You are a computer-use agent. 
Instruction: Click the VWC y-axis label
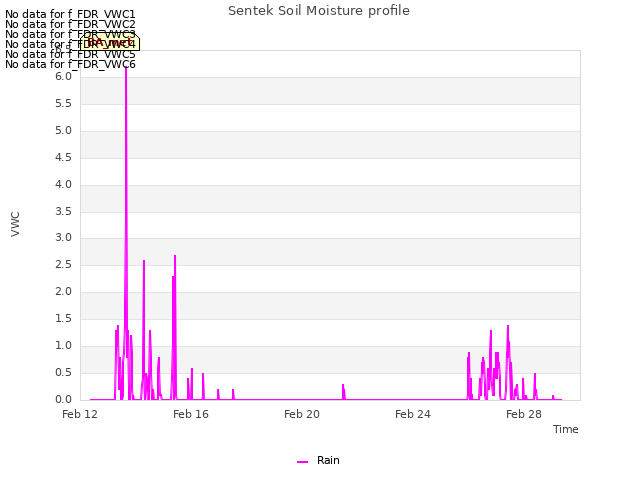[16, 224]
